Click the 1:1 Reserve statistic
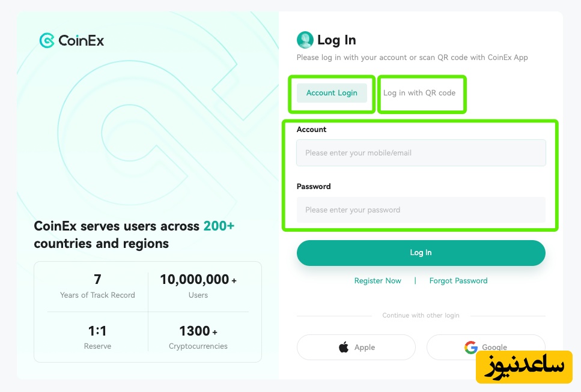581x392 pixels. click(97, 337)
